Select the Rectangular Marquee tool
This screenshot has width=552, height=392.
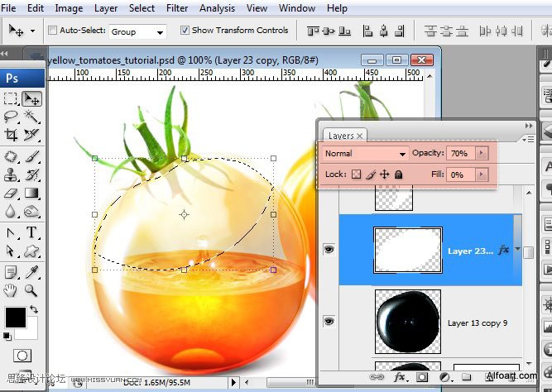coord(11,98)
